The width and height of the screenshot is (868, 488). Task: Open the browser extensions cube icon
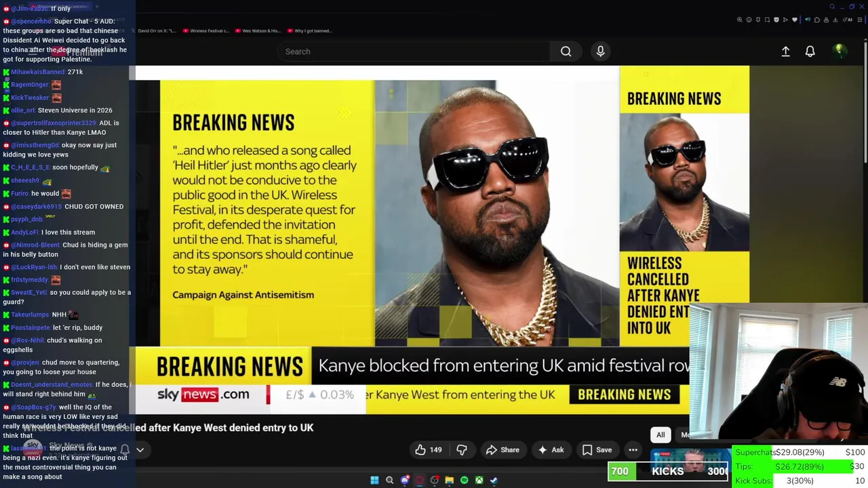[x=817, y=20]
